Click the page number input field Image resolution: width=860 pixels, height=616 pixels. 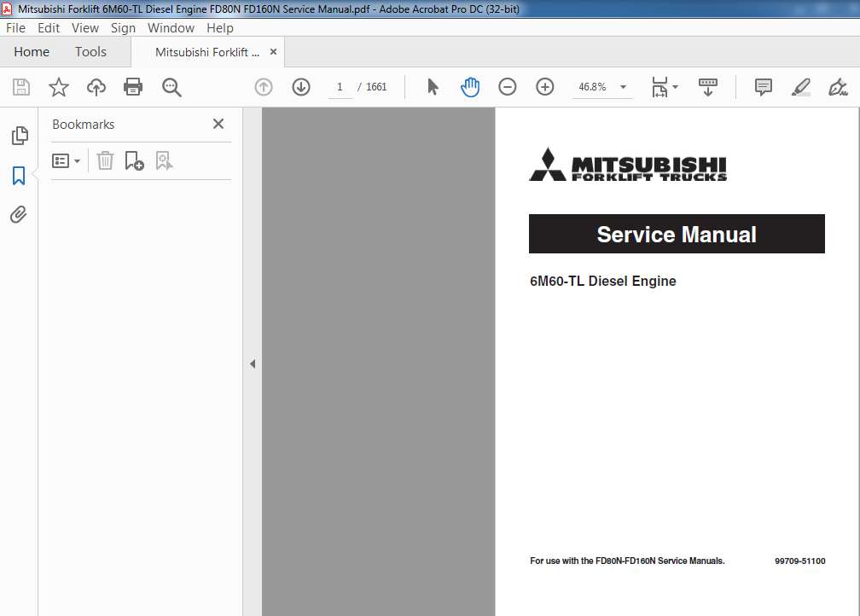pyautogui.click(x=340, y=87)
